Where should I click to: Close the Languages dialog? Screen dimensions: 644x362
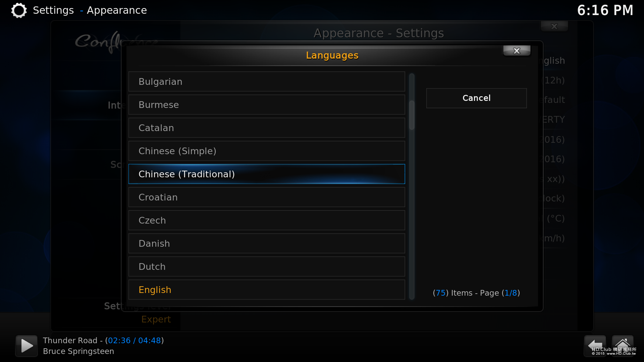point(517,51)
